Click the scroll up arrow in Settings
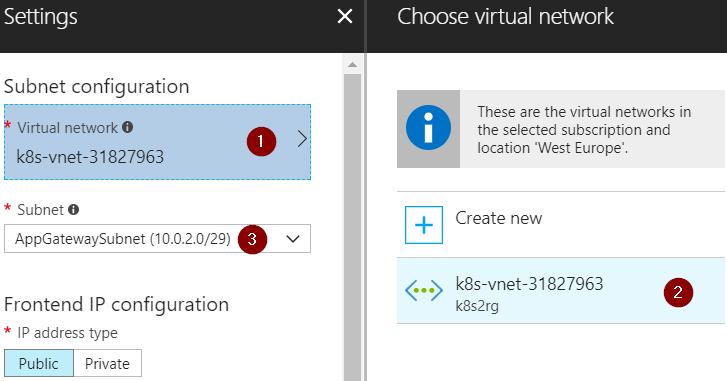 click(x=352, y=64)
